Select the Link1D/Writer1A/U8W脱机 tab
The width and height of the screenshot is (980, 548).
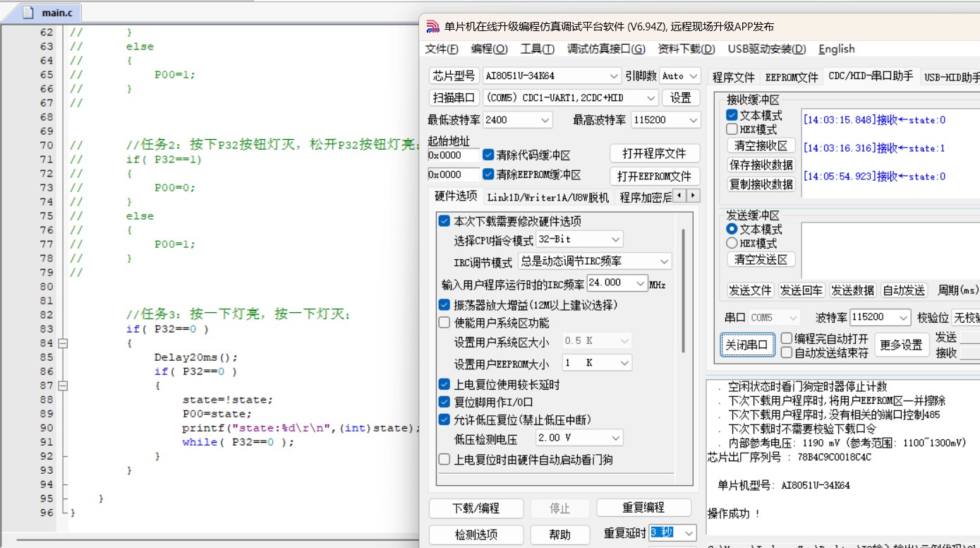[548, 197]
